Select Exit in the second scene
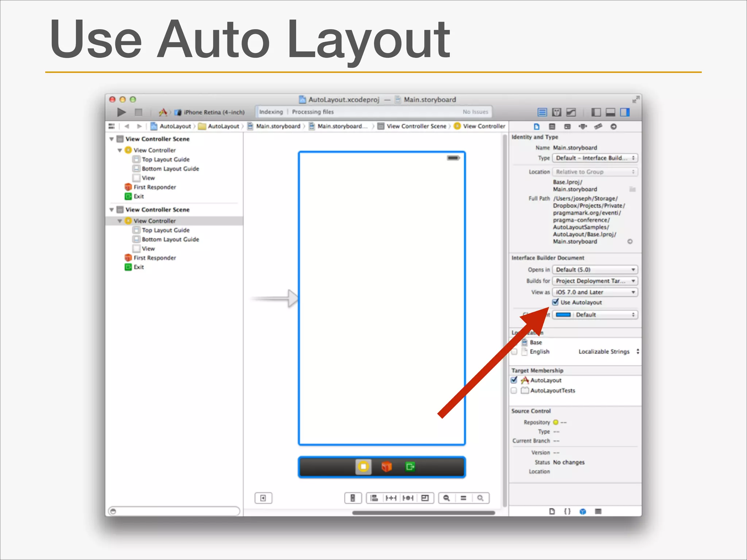Screen dimensions: 747x560 [139, 267]
